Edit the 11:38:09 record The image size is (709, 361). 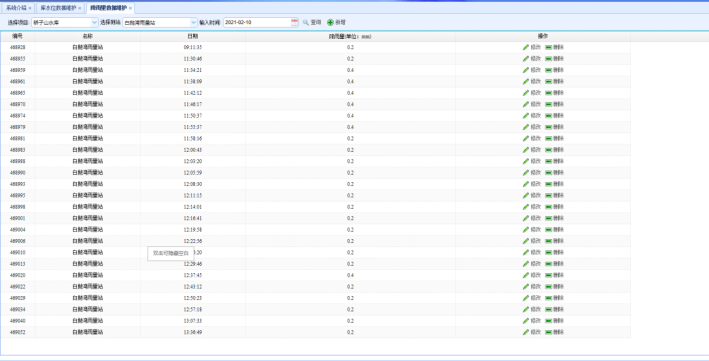click(532, 81)
